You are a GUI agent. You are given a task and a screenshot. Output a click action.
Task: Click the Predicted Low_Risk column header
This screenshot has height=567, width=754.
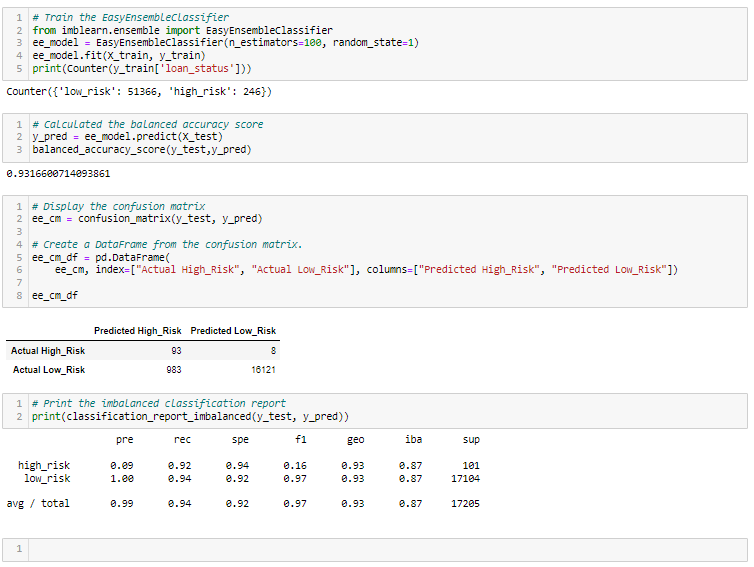pyautogui.click(x=233, y=331)
